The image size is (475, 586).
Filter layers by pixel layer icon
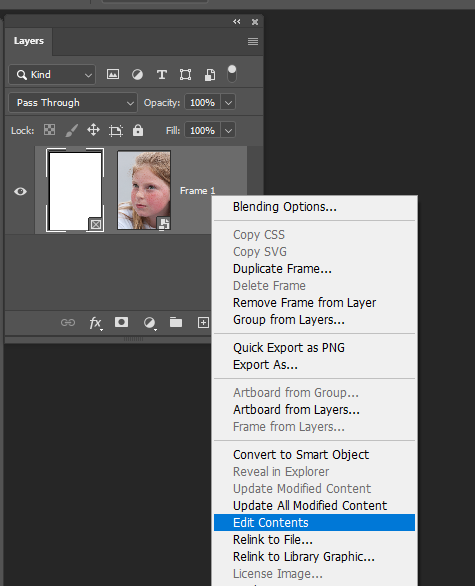tap(113, 74)
